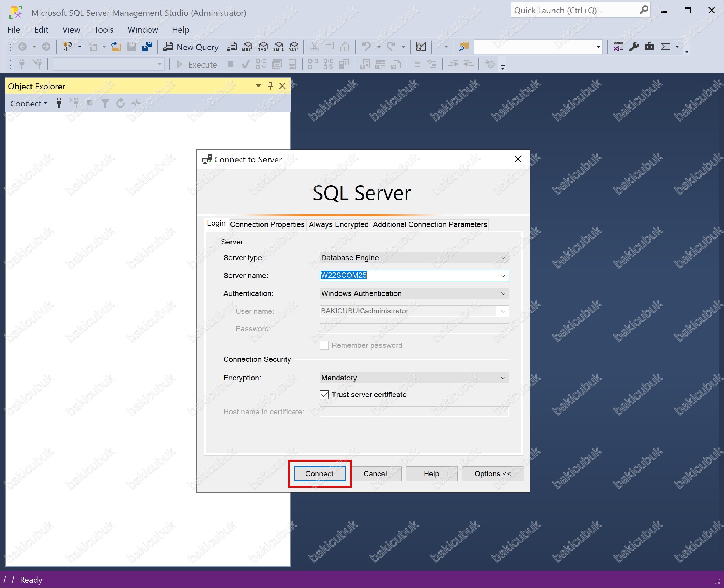Screen dimensions: 724x588
Task: Open the Help menu
Action: point(180,30)
